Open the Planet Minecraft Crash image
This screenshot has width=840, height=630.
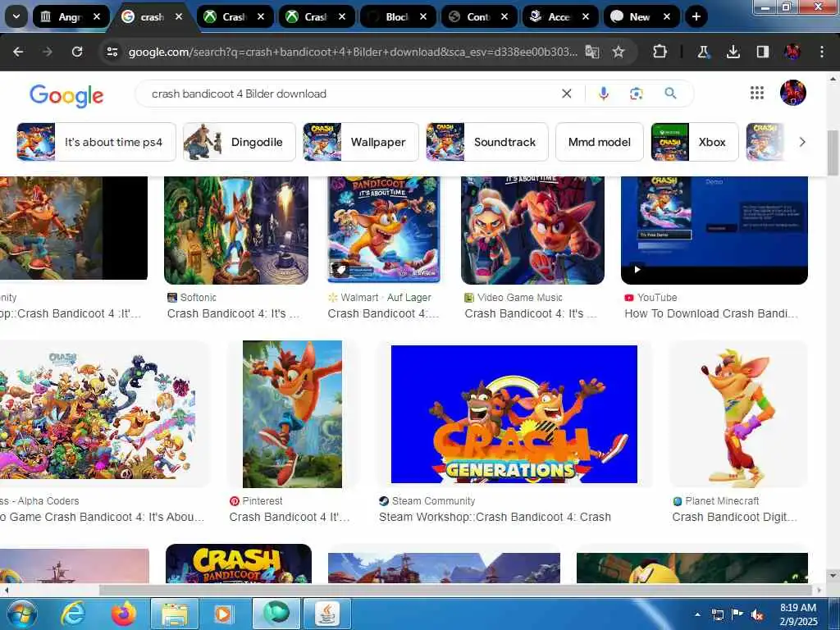738,414
